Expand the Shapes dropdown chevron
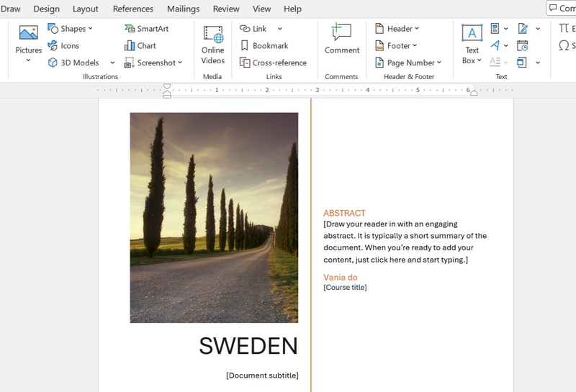The image size is (576, 392). (91, 28)
